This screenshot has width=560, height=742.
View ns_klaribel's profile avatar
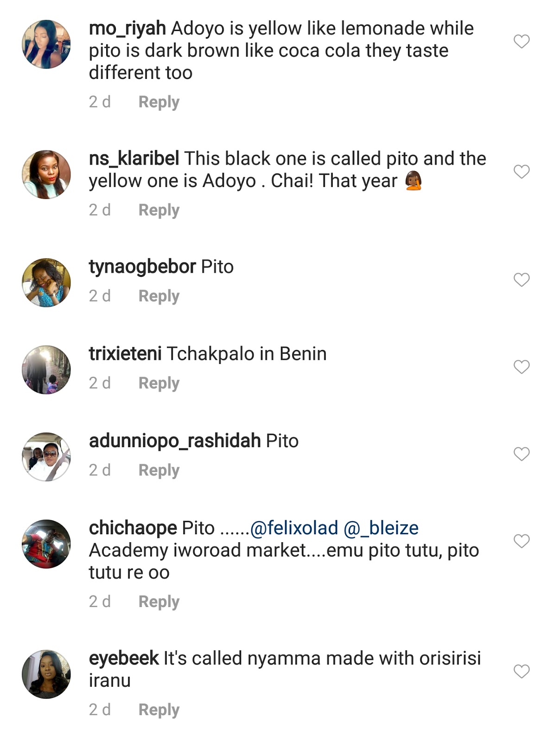[x=46, y=175]
